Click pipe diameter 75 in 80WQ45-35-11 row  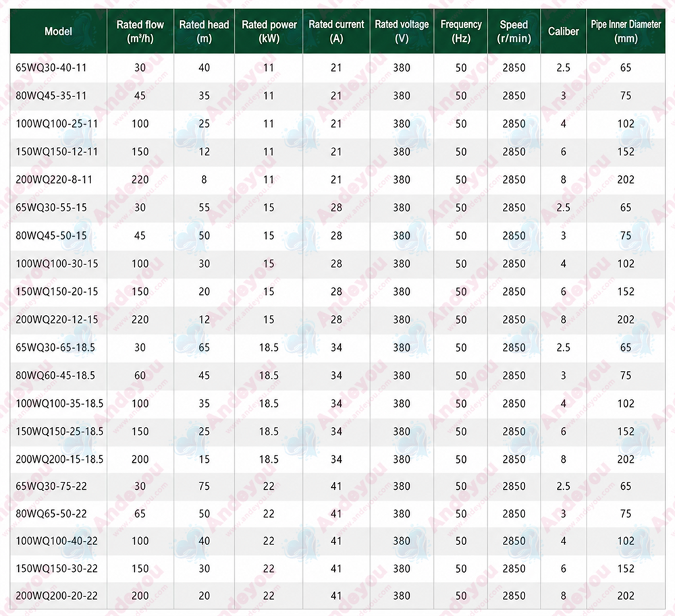click(626, 96)
